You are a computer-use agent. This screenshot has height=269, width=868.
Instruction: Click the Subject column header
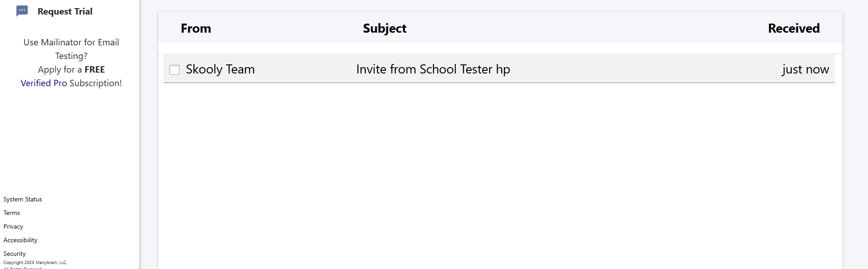[384, 29]
